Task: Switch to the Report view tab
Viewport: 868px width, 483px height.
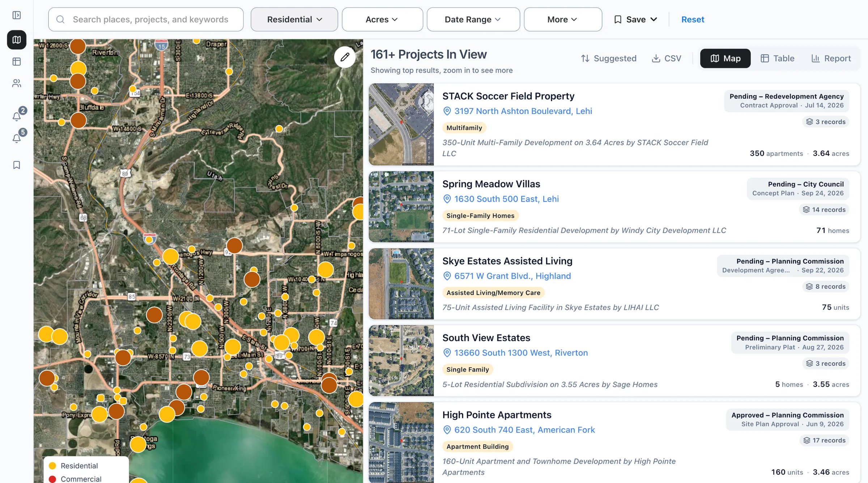Action: click(x=831, y=58)
